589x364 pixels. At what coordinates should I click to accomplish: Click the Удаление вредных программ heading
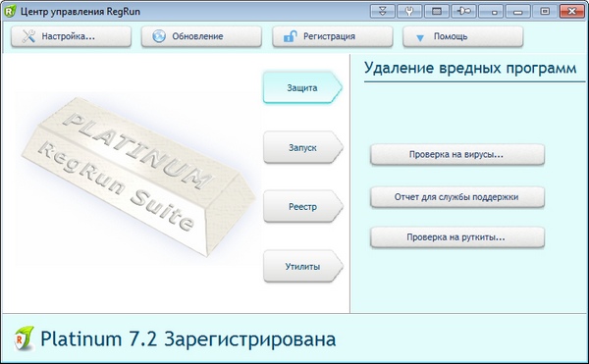[470, 69]
